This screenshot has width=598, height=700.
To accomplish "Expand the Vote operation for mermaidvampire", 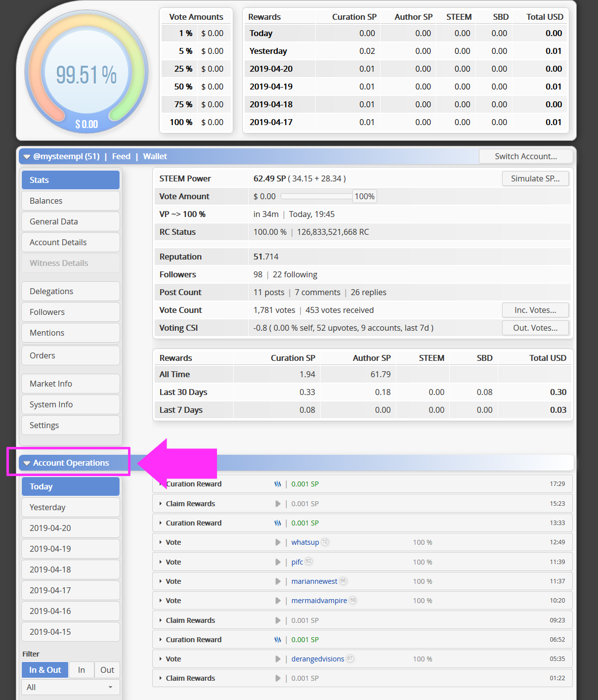I will (x=161, y=601).
